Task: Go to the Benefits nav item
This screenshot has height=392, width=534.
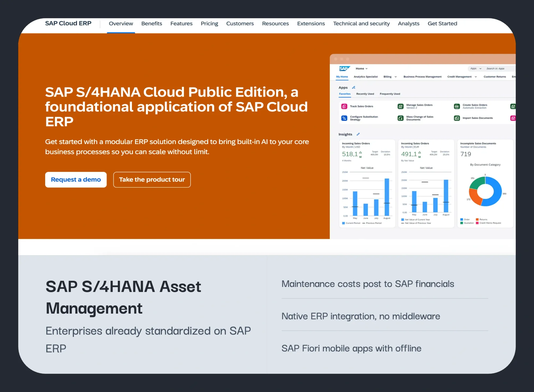Action: [x=152, y=24]
